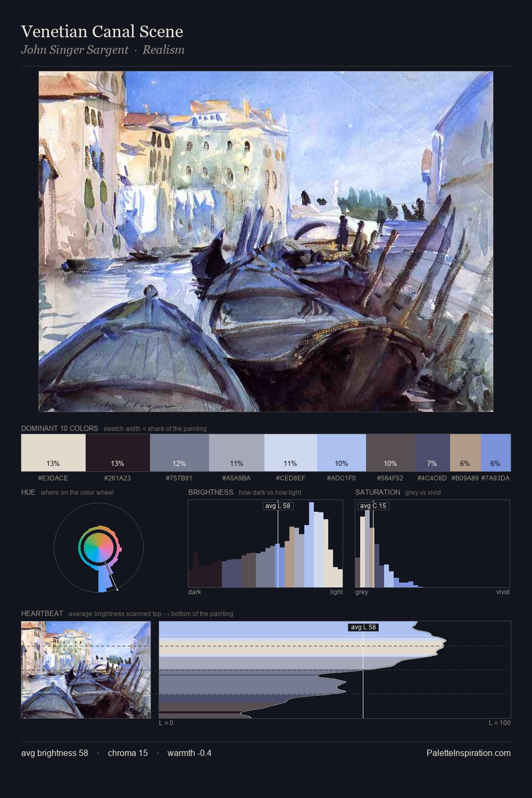Visit PaletteInspiration.com link

(x=469, y=753)
